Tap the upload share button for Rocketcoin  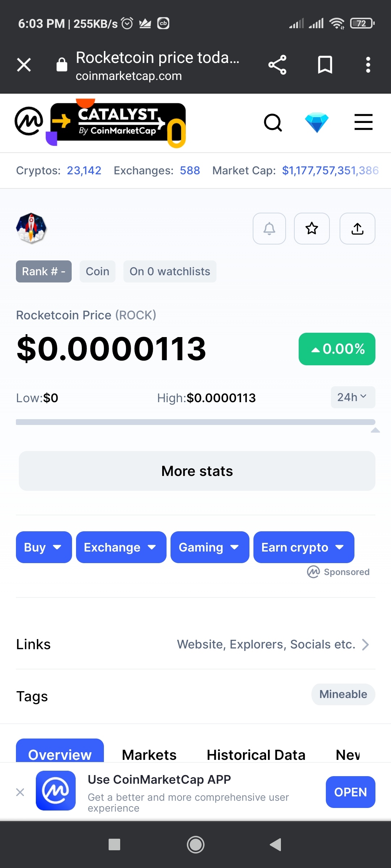(x=357, y=229)
